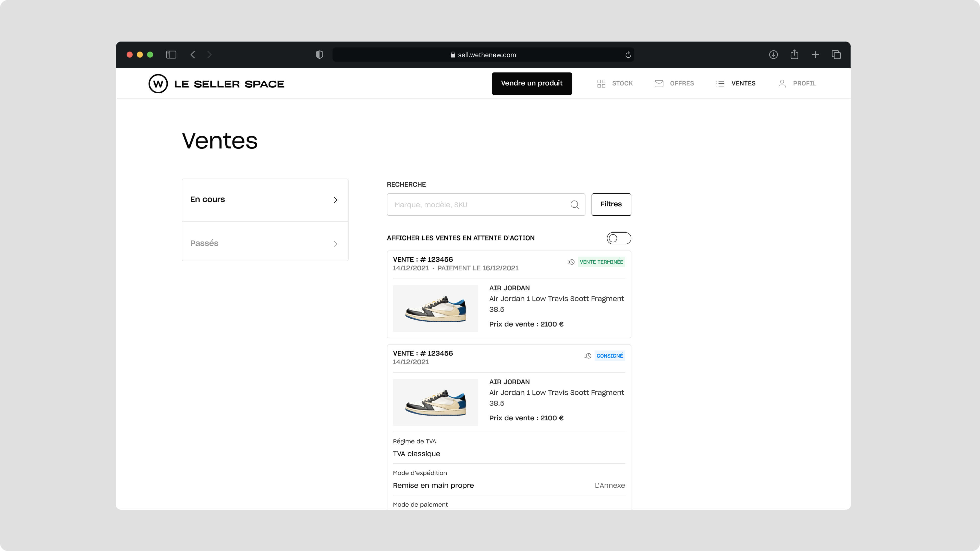Click the Air Jordan product name in Vente terminée card
The width and height of the screenshot is (980, 551).
(556, 299)
